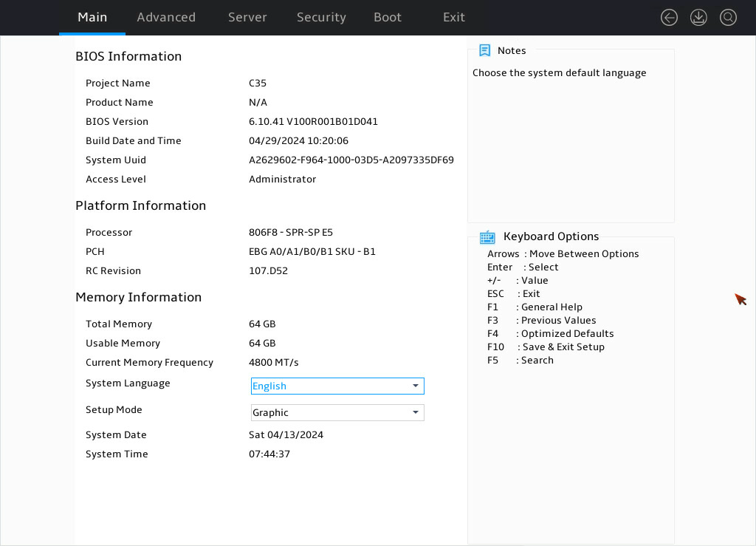Screen dimensions: 756x546
Task: Click 'F3 : Previous Values' hint
Action: click(541, 320)
